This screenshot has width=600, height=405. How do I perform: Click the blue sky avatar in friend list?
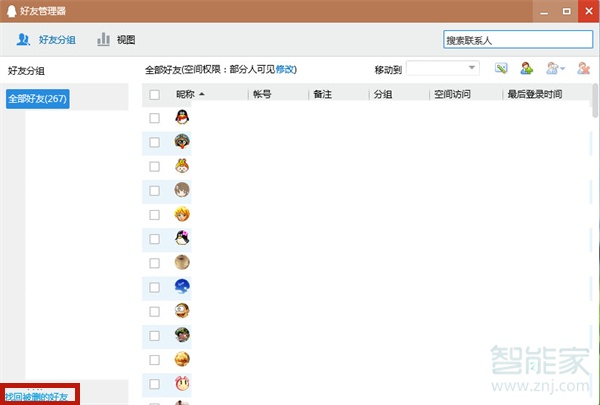click(182, 286)
